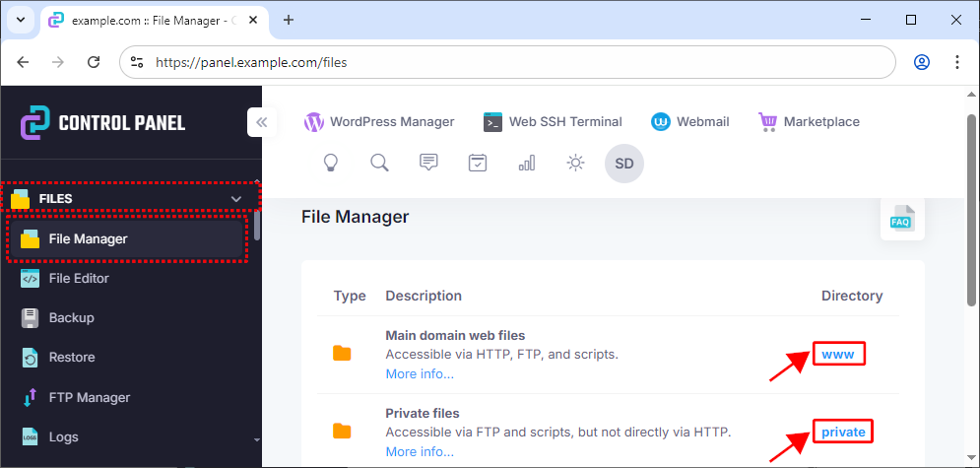Click the site information icon in address bar
Screen dimensions: 980x468
point(137,62)
